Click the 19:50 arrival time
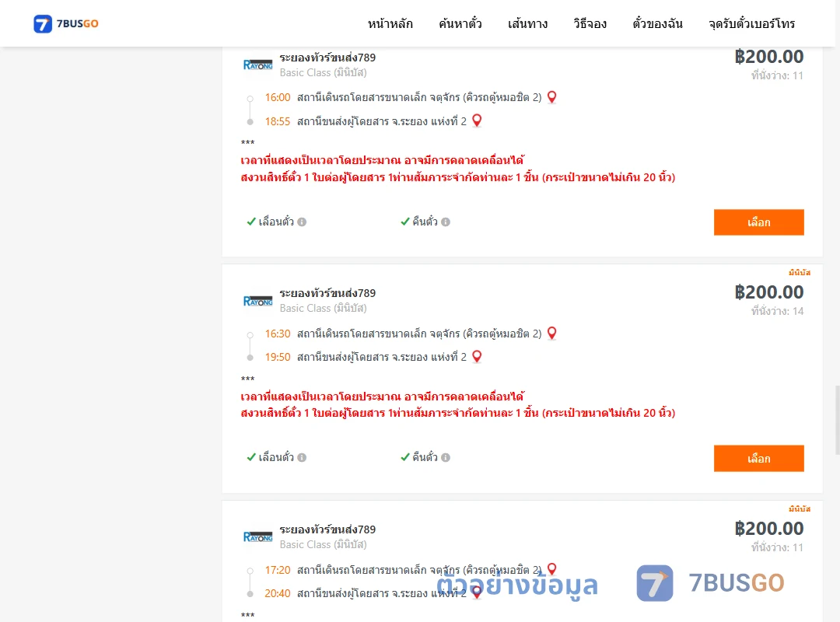840x622 pixels. (x=278, y=358)
